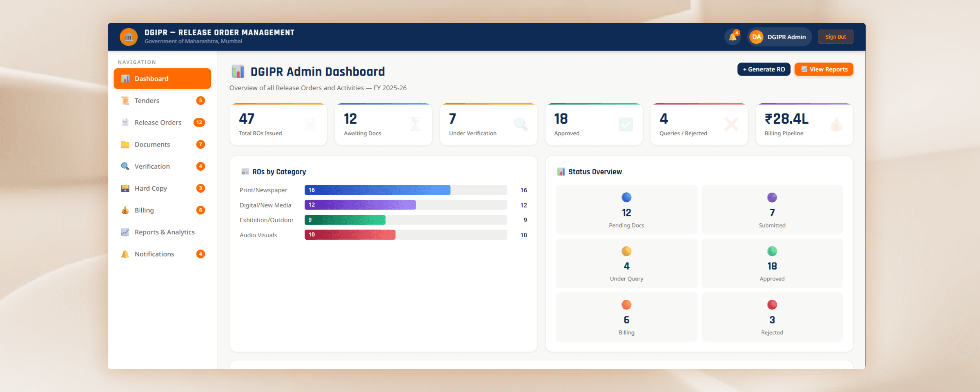980x392 pixels.
Task: Click the purple Submitted status dot
Action: point(772,198)
